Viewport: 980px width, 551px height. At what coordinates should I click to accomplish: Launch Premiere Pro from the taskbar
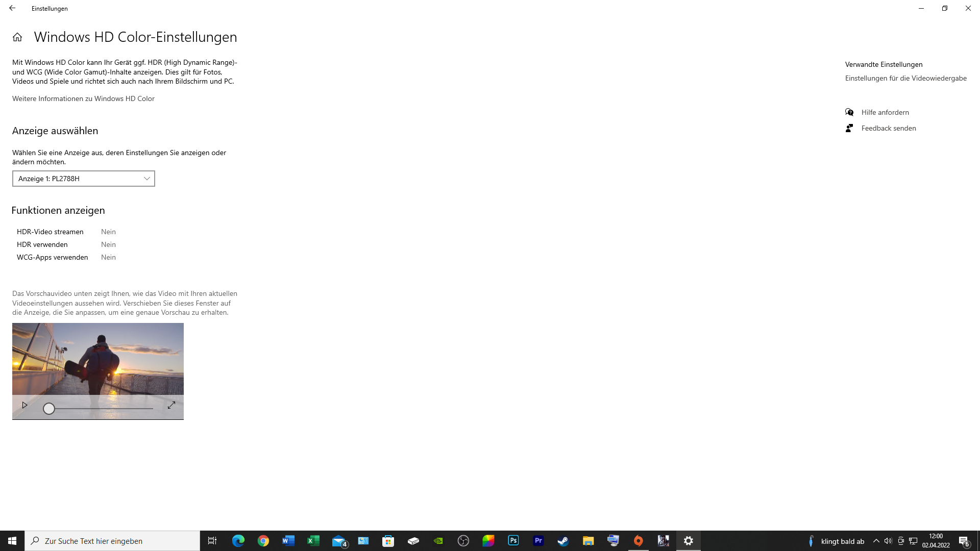[538, 541]
